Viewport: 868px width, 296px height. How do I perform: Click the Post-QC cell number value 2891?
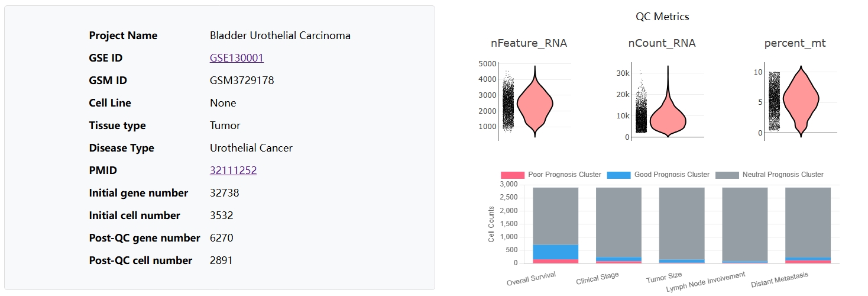point(222,260)
